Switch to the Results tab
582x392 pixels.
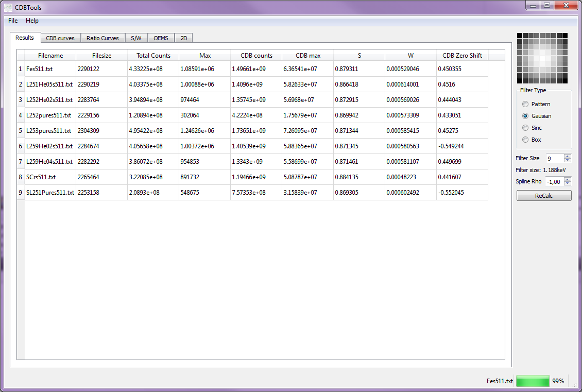click(x=25, y=38)
